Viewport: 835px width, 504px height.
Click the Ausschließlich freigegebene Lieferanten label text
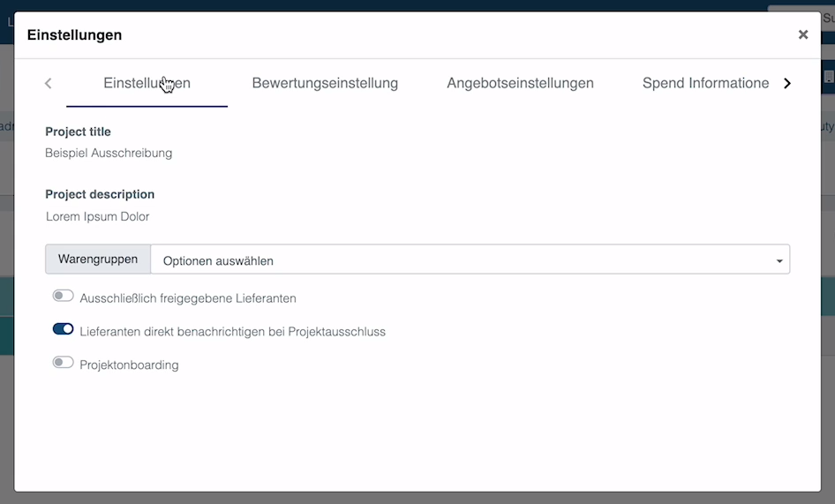(x=187, y=298)
